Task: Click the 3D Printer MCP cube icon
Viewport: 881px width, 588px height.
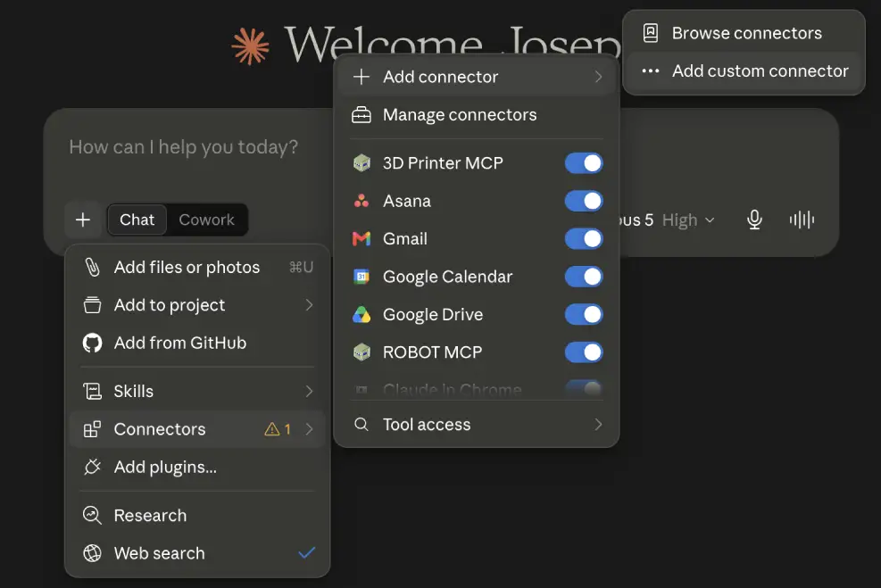Action: coord(362,163)
